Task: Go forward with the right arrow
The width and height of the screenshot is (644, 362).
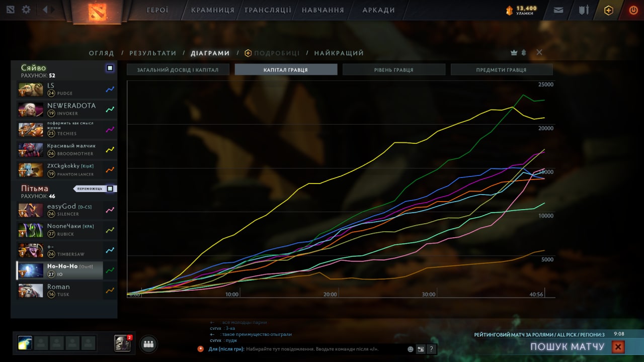Action: tap(54, 10)
